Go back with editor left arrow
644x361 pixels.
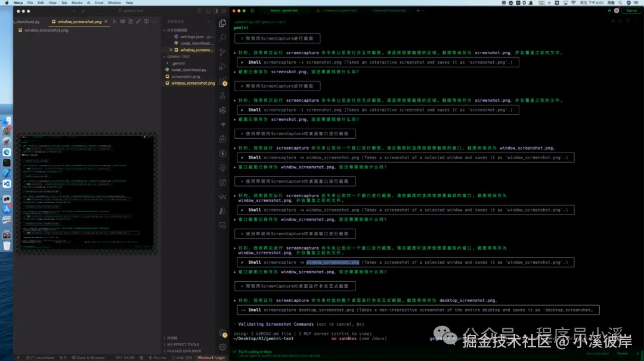point(75,11)
